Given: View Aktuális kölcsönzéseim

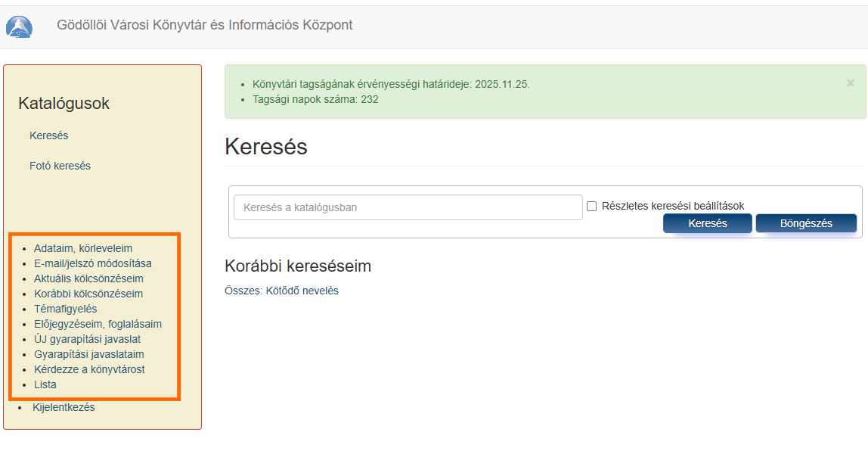Looking at the screenshot, I should (88, 278).
